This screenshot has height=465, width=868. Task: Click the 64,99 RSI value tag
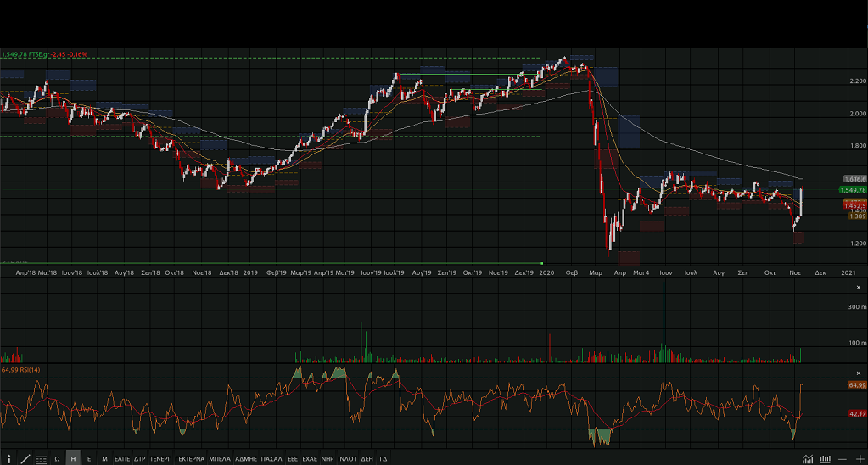(x=855, y=385)
